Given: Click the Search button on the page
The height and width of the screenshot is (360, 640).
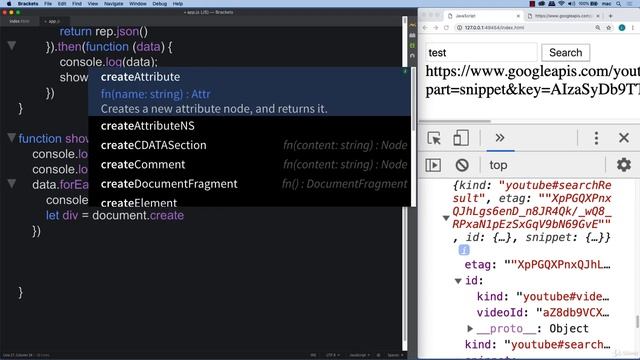Looking at the screenshot, I should click(565, 53).
